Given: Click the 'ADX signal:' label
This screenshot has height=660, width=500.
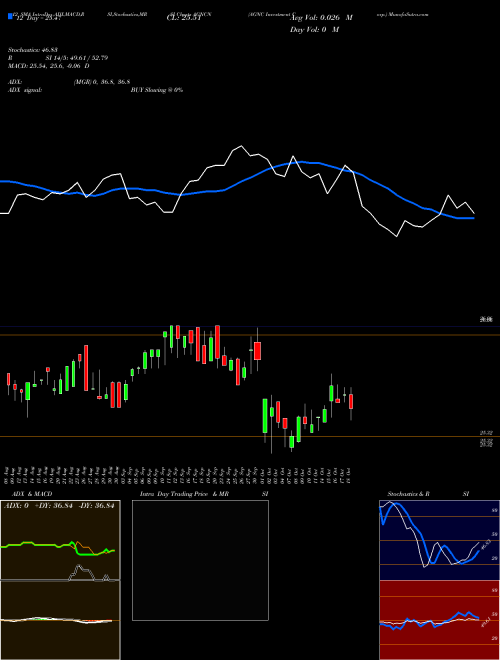Looking at the screenshot, I should click(x=24, y=90).
